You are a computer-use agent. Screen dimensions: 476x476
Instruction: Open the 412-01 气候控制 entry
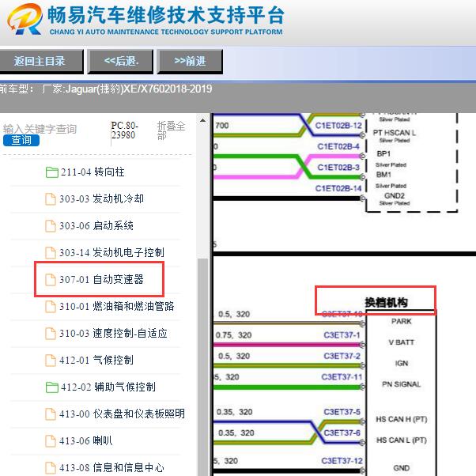[96, 360]
